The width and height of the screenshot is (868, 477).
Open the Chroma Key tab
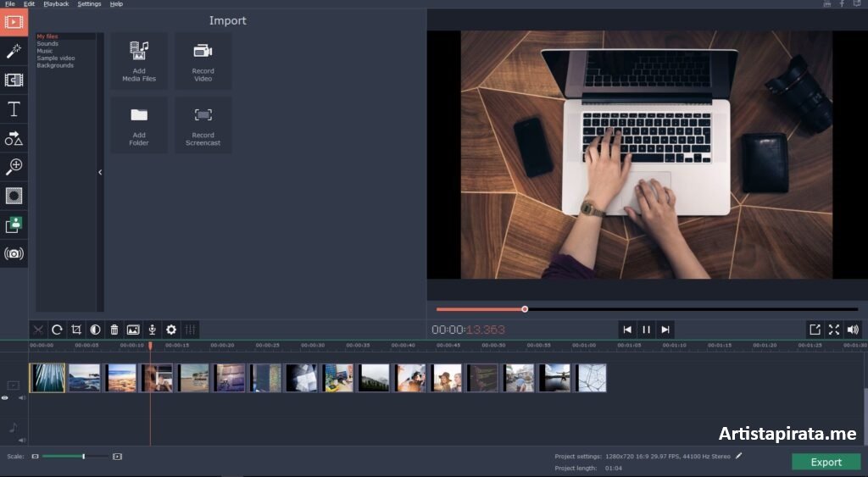[14, 225]
